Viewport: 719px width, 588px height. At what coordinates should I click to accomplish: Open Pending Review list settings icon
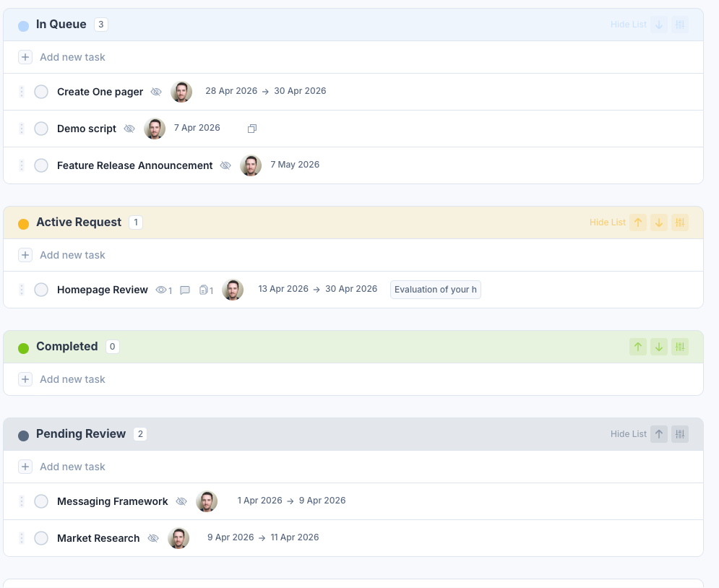click(x=679, y=434)
